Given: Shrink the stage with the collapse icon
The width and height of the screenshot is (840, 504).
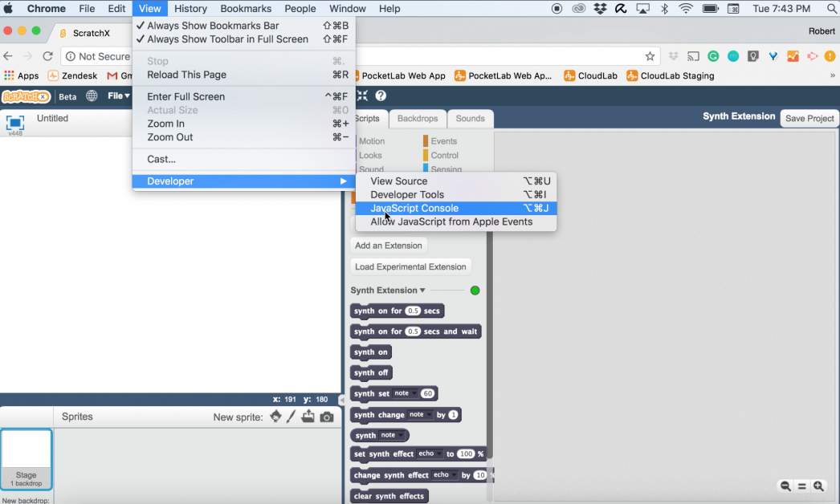Looking at the screenshot, I should tap(361, 95).
